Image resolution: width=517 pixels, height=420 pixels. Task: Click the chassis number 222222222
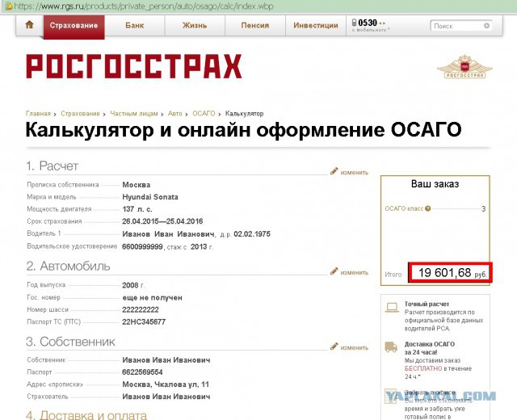[x=141, y=310]
